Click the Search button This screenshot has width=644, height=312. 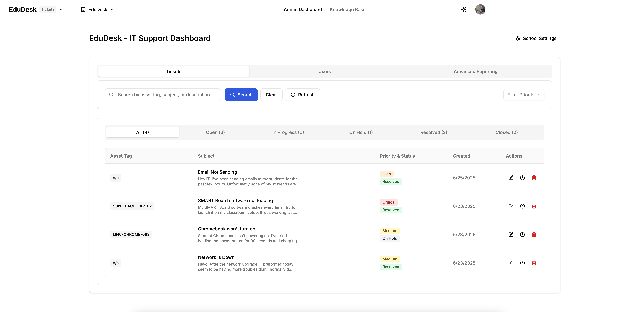click(241, 95)
